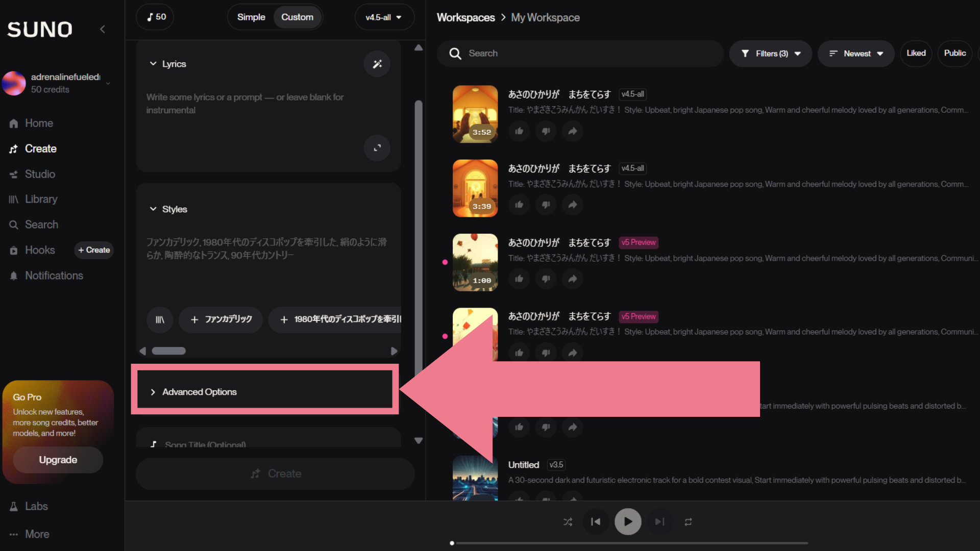Expand the Advanced Options section
Viewport: 980px width, 551px height.
click(x=199, y=392)
